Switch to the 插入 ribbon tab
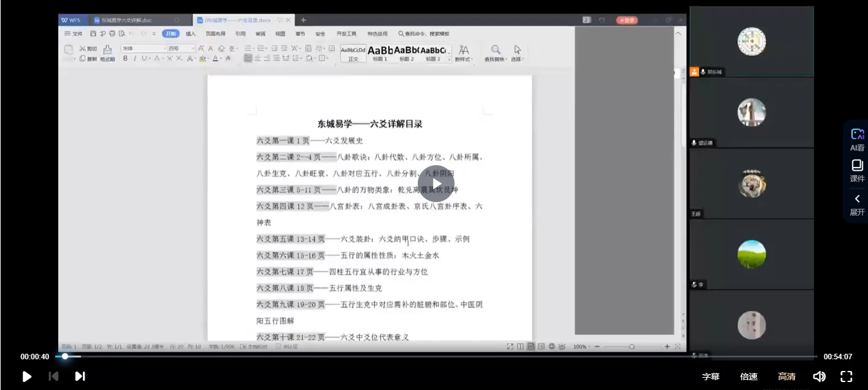 (191, 34)
